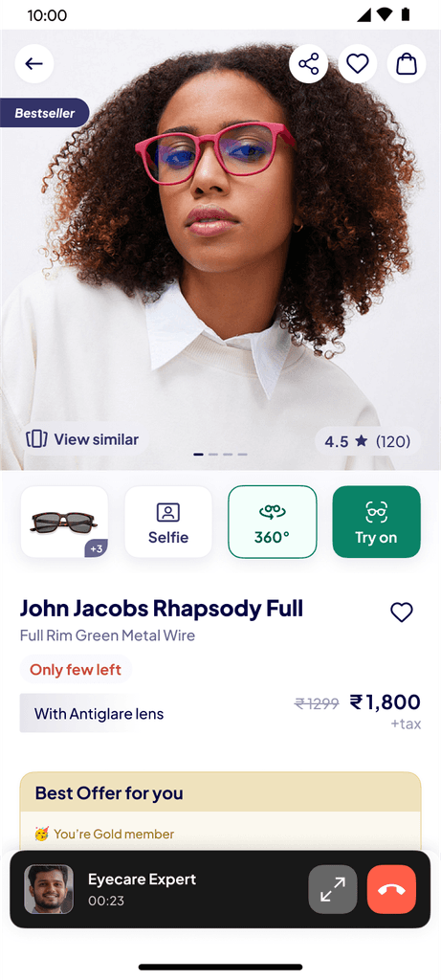Tap the Only few left tag
This screenshot has width=441, height=980.
point(76,669)
